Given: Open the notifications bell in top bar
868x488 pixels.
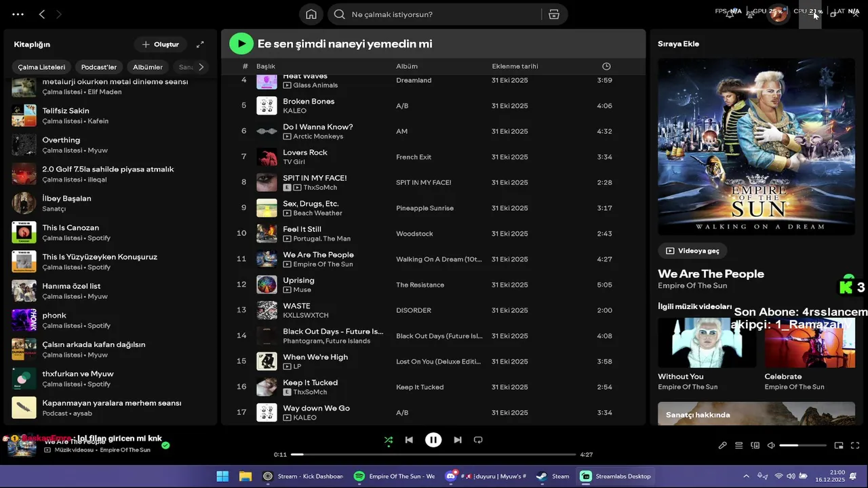Looking at the screenshot, I should (730, 14).
